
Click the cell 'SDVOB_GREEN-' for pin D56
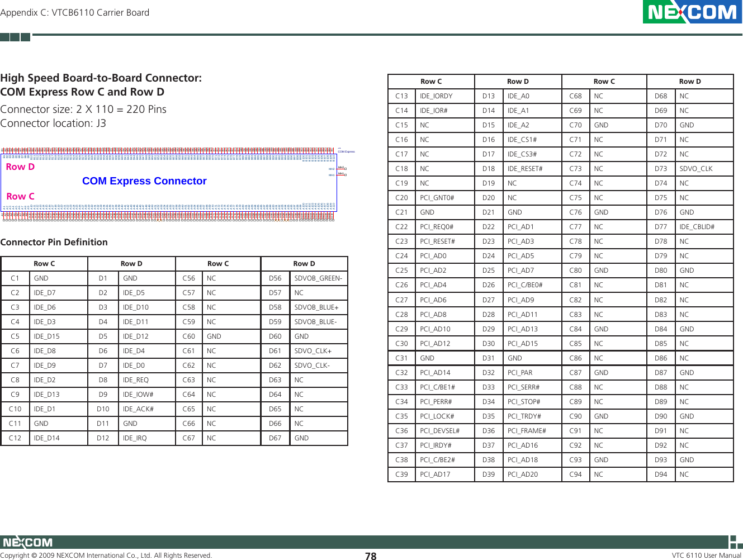pyautogui.click(x=318, y=278)
